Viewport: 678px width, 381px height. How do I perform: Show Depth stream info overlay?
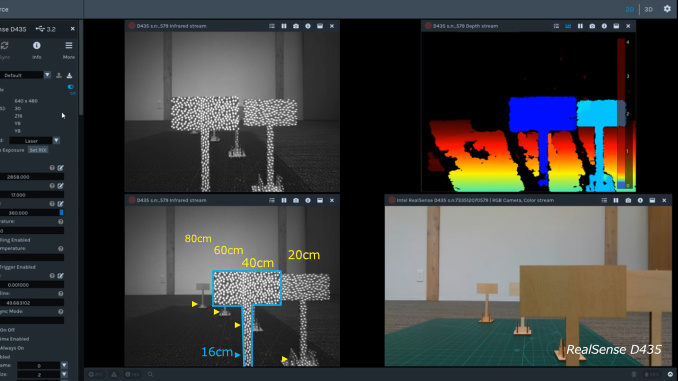click(x=604, y=26)
